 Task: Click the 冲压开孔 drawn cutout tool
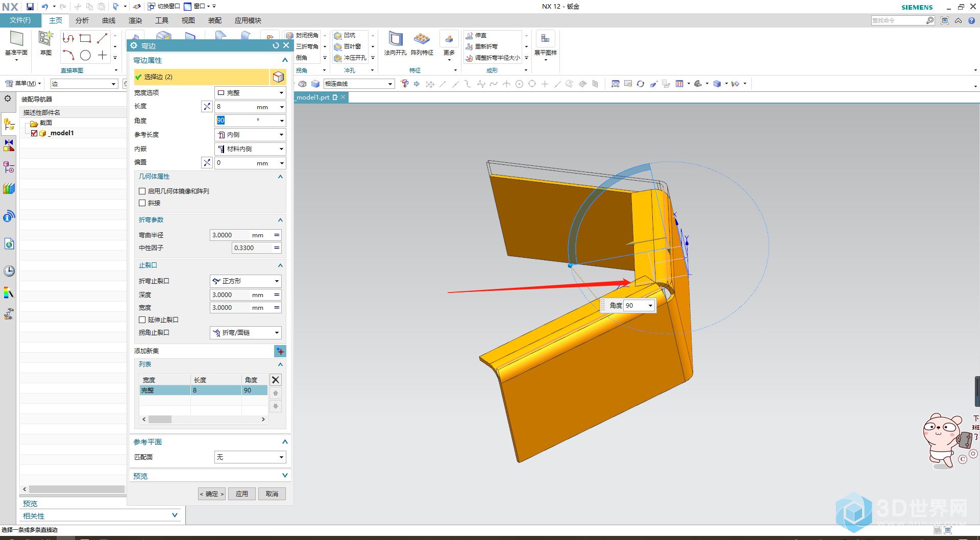point(350,58)
